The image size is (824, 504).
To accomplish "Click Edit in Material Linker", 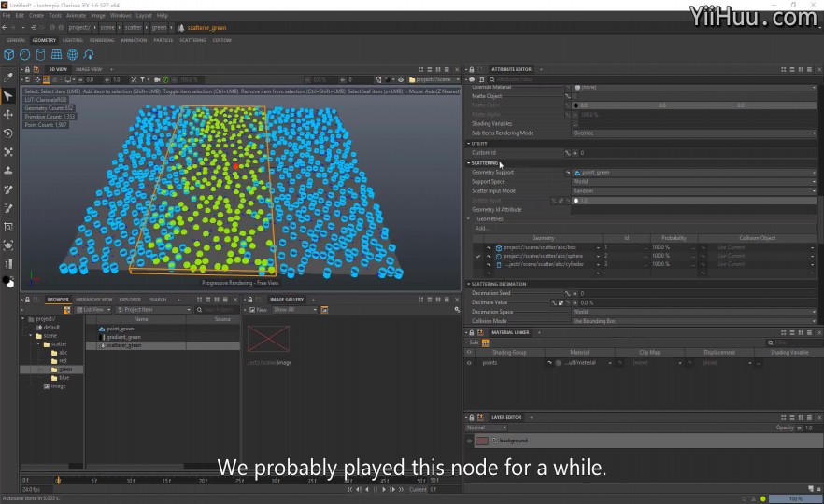I will tap(473, 343).
